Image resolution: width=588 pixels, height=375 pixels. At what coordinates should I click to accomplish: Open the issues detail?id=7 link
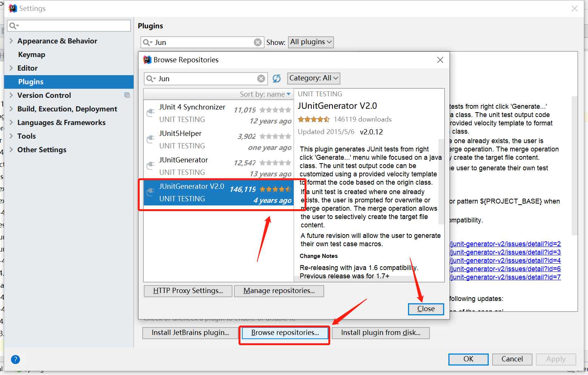(x=505, y=277)
